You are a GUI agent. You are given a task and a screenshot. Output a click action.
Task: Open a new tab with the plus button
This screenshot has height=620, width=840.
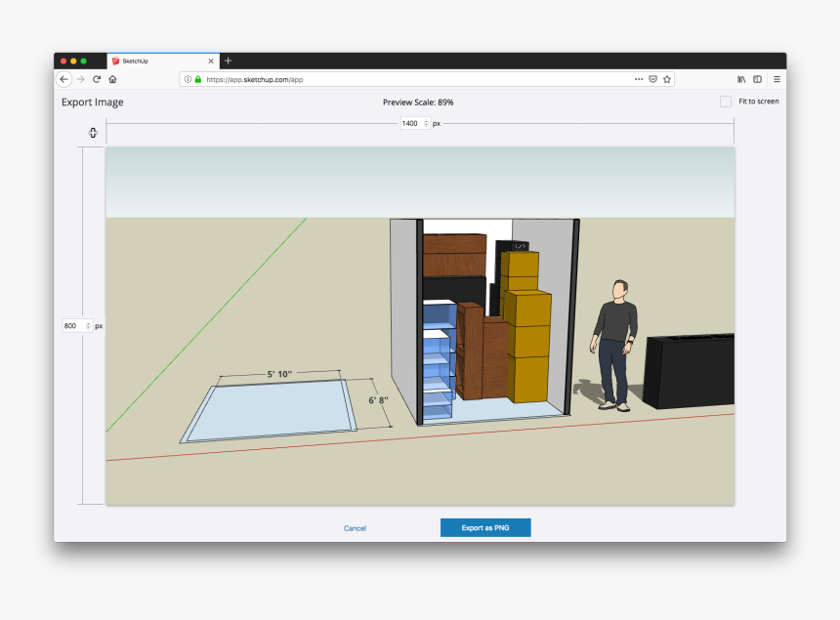(x=229, y=61)
